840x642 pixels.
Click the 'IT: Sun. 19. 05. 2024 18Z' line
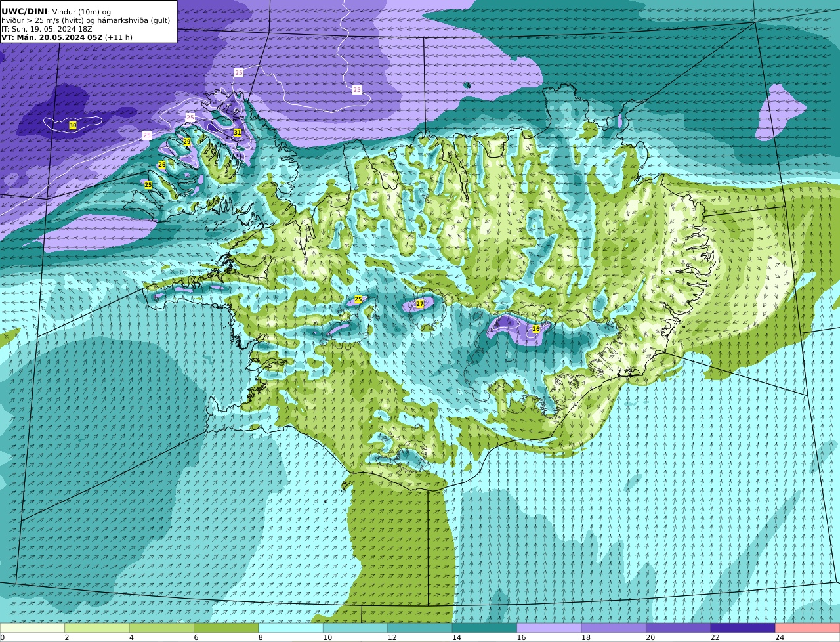click(47, 29)
